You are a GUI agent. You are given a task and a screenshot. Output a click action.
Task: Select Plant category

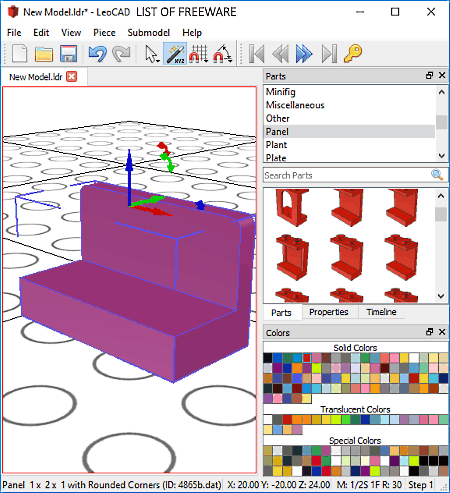[x=349, y=145]
